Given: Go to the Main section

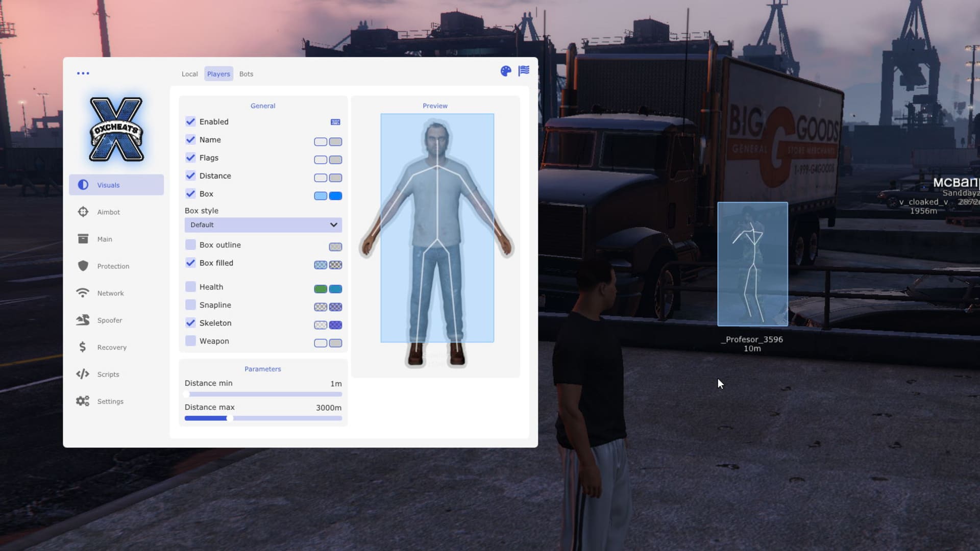Looking at the screenshot, I should [x=116, y=239].
